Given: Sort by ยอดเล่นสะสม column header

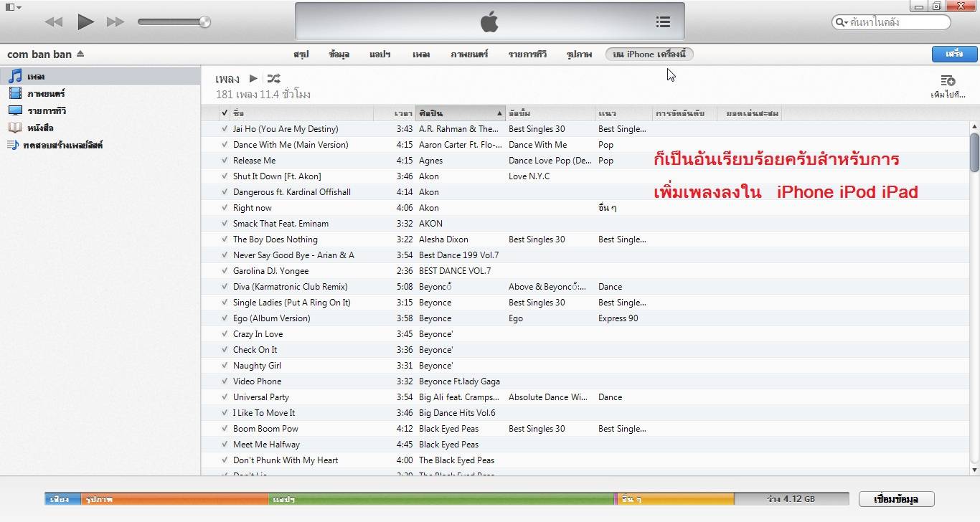Looking at the screenshot, I should (x=748, y=113).
